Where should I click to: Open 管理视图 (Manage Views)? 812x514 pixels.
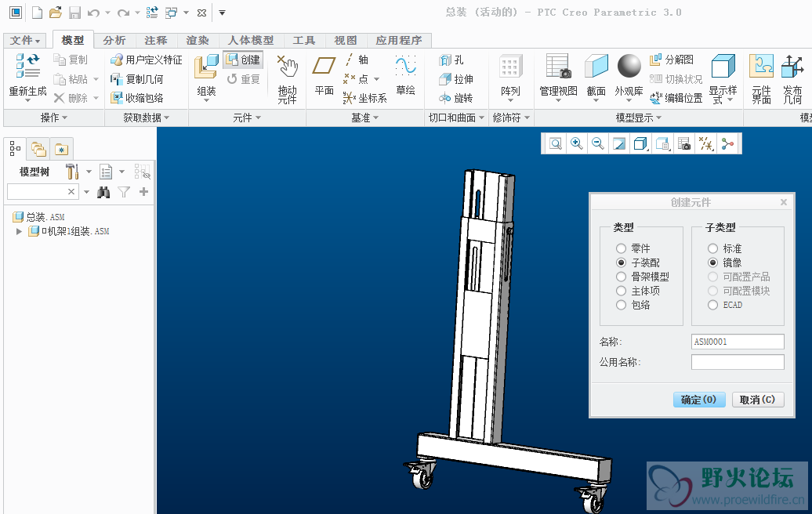[558, 77]
